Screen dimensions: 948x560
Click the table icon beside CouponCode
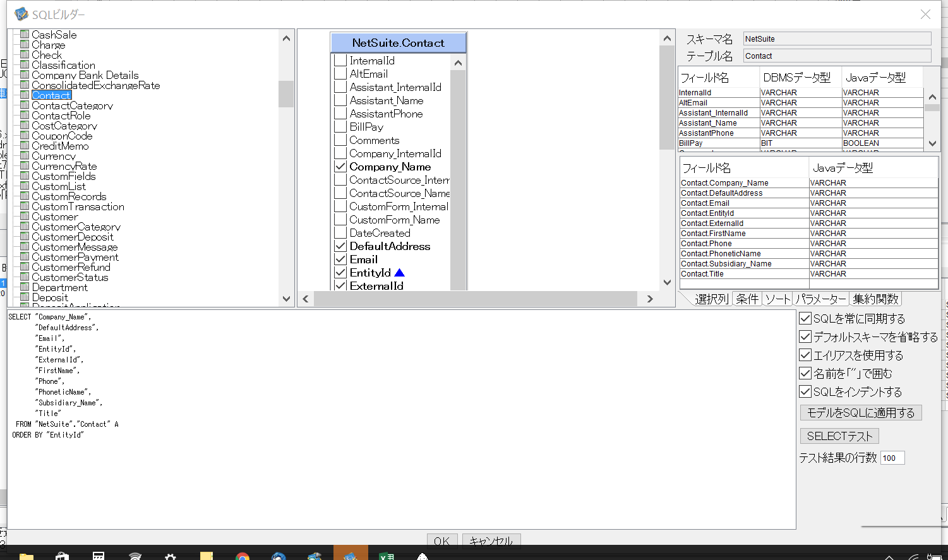(25, 135)
